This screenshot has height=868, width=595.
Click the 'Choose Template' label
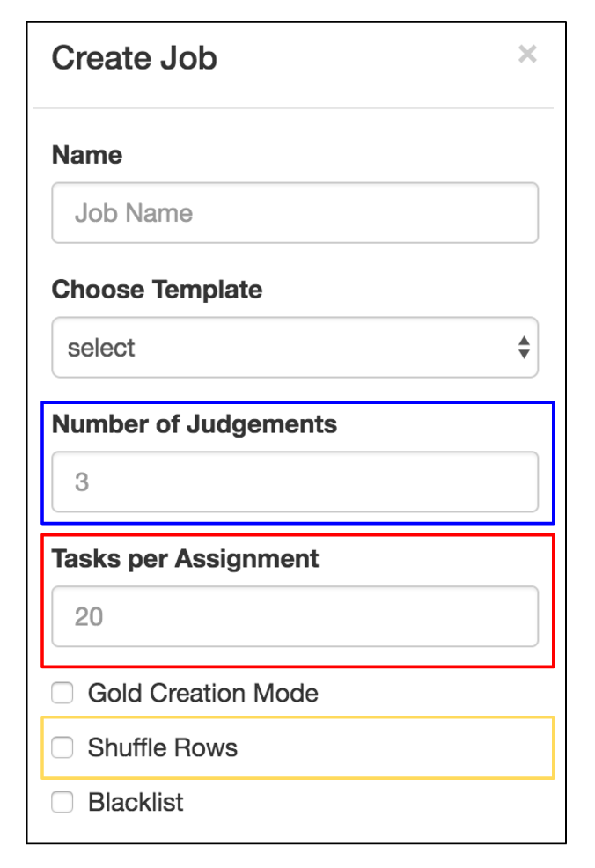click(157, 290)
